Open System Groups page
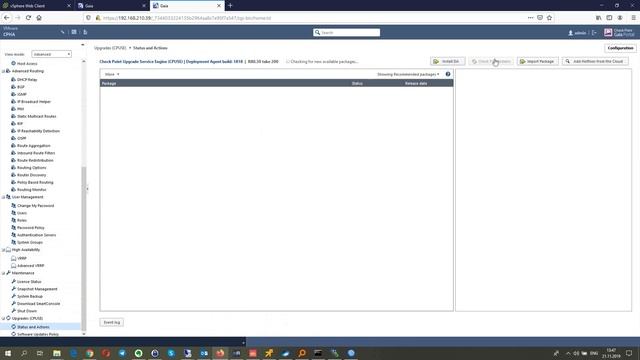Image resolution: width=640 pixels, height=360 pixels. (30, 242)
